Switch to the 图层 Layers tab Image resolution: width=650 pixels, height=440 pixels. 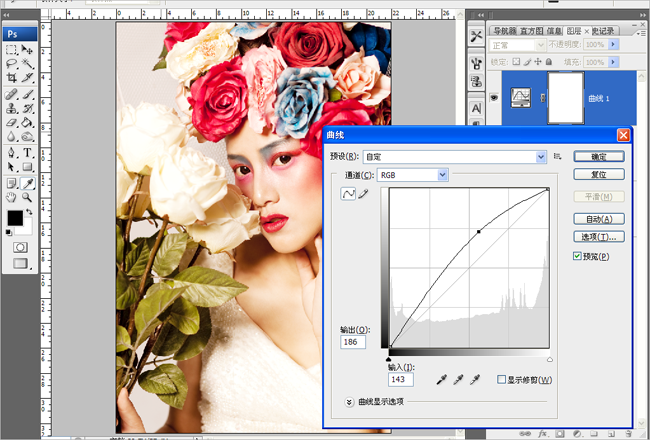pos(574,31)
